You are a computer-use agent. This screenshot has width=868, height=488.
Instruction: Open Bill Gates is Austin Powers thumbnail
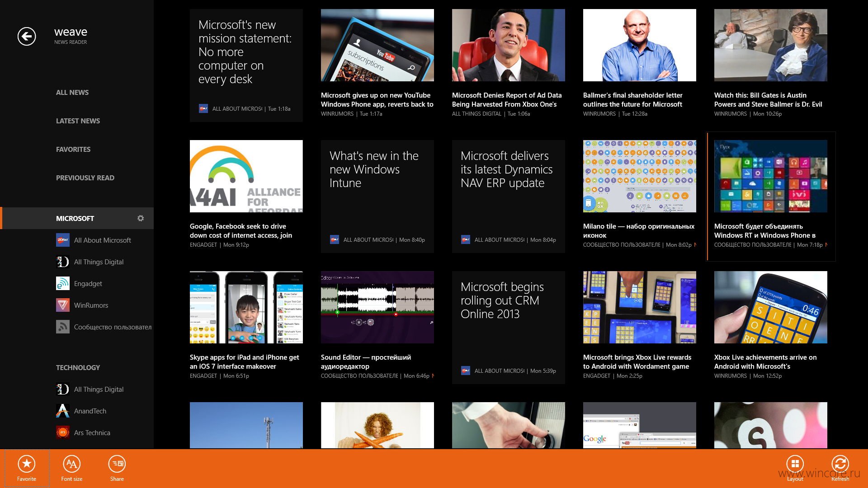(x=771, y=45)
